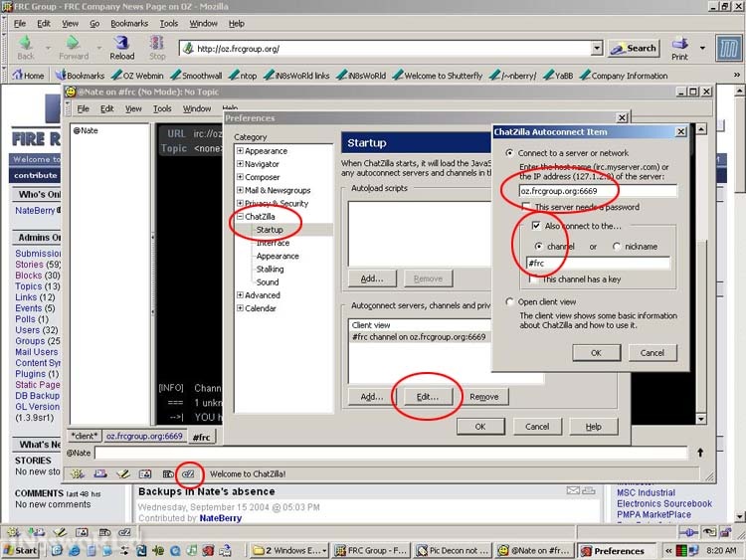The width and height of the screenshot is (746, 560).
Task: Click the channel name field containing #frc
Action: pyautogui.click(x=598, y=264)
